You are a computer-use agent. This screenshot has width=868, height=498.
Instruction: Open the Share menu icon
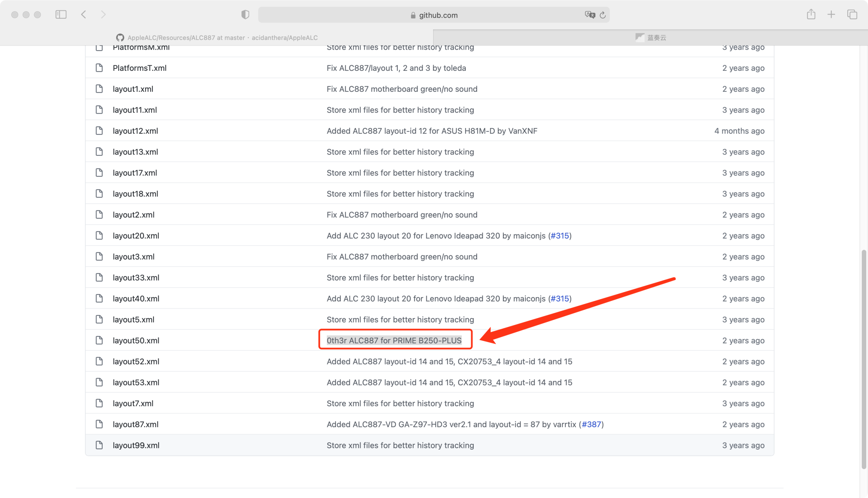(811, 14)
